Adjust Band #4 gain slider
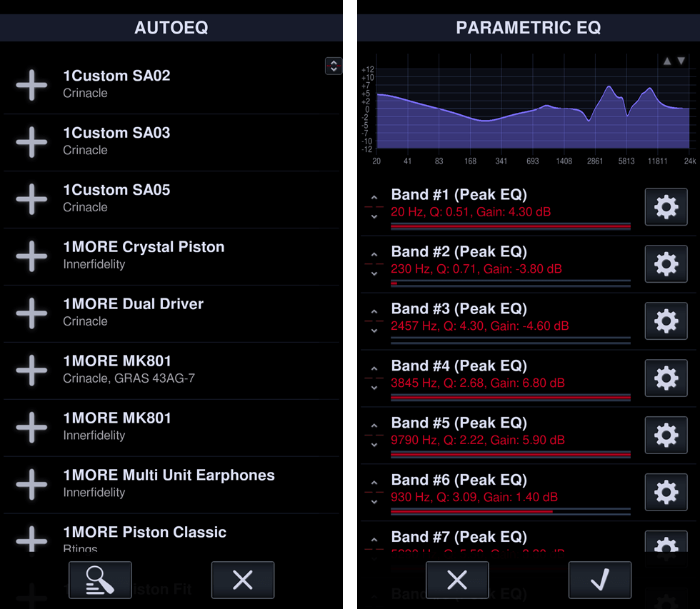 click(511, 398)
